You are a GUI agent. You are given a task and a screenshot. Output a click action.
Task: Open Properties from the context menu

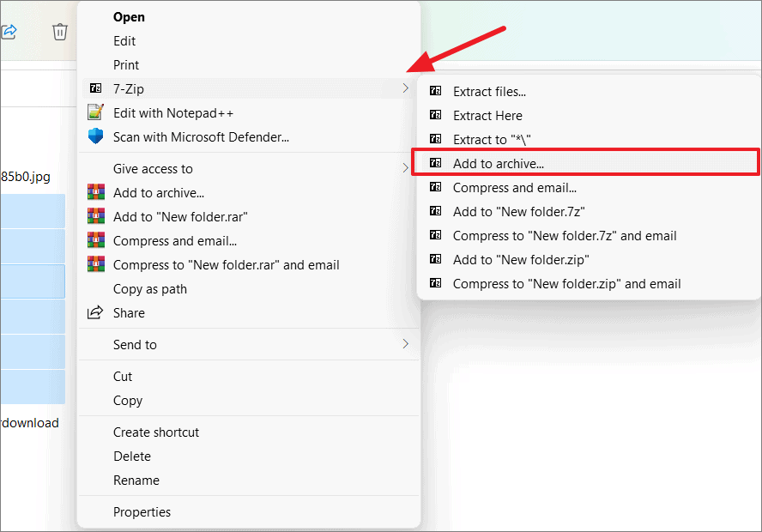pos(142,511)
